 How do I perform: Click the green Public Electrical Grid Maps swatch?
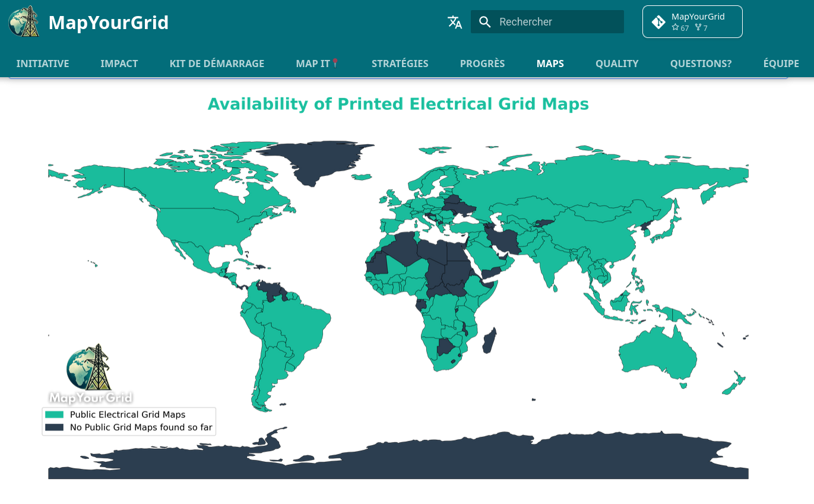pos(55,414)
